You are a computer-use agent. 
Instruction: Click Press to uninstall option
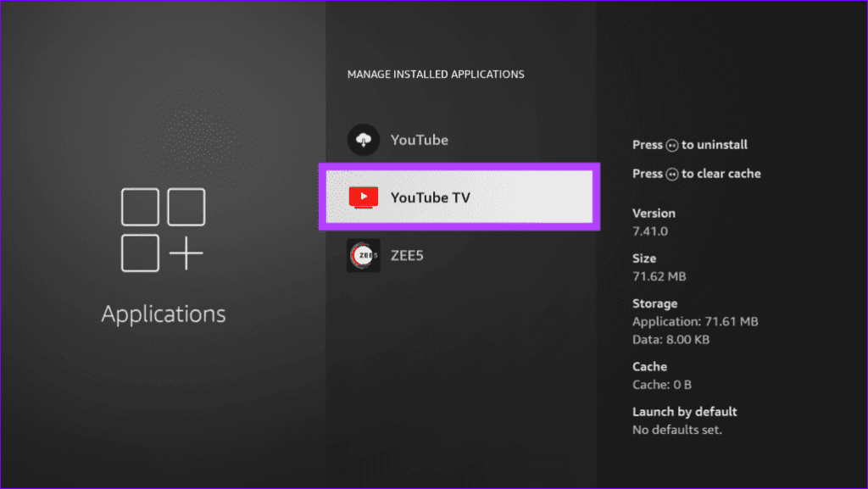click(x=689, y=145)
